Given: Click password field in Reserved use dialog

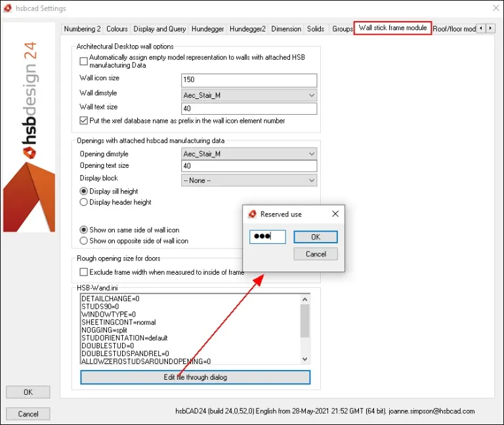Looking at the screenshot, I should pyautogui.click(x=268, y=237).
